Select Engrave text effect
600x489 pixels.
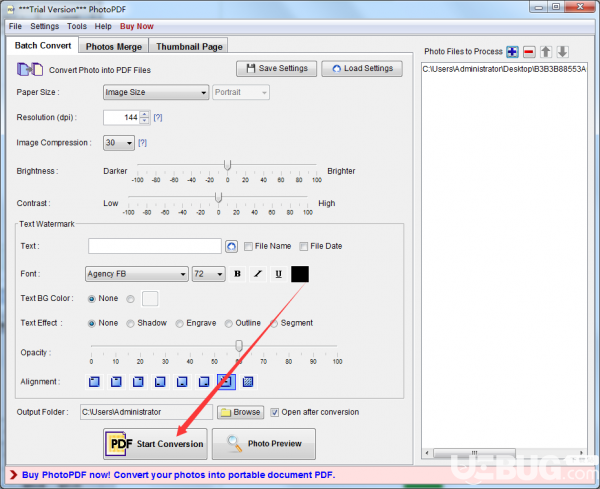click(x=179, y=324)
